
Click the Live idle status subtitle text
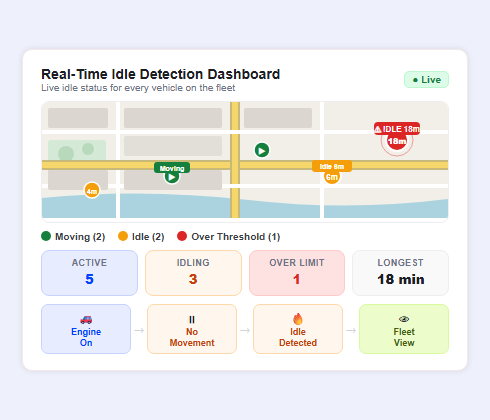pos(138,88)
